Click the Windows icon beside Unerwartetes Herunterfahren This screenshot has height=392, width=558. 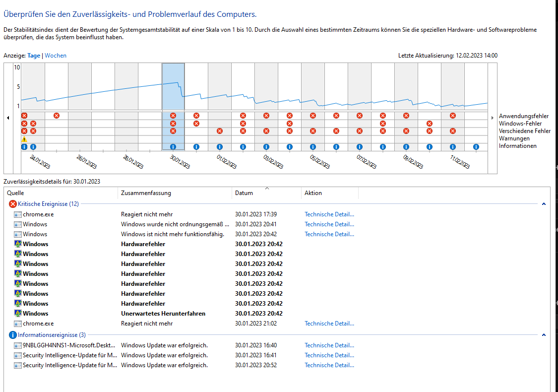click(18, 314)
